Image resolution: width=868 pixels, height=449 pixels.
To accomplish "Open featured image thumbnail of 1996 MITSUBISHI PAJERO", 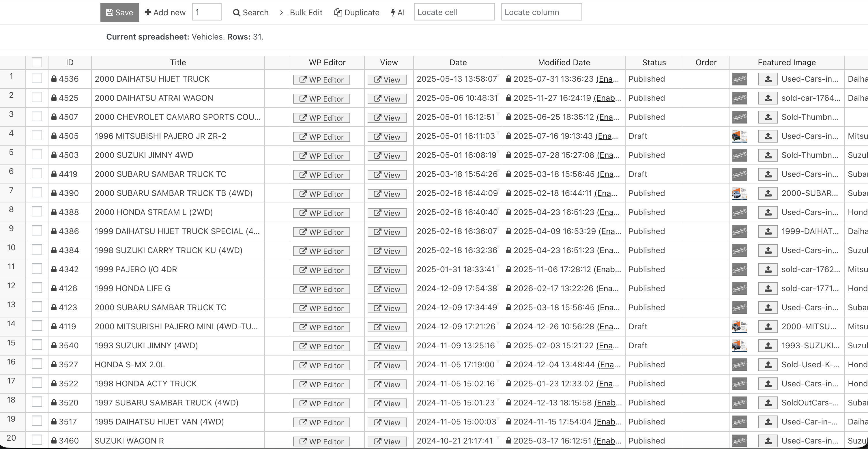I will coord(739,136).
